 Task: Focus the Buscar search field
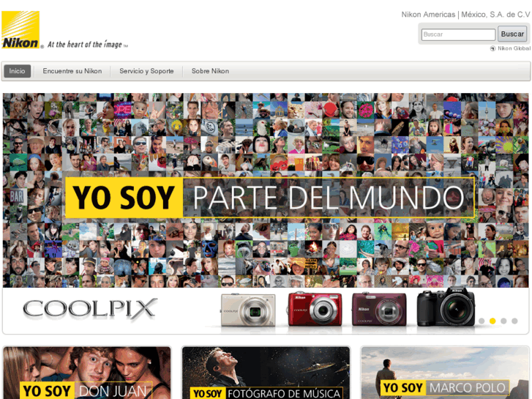tap(458, 34)
